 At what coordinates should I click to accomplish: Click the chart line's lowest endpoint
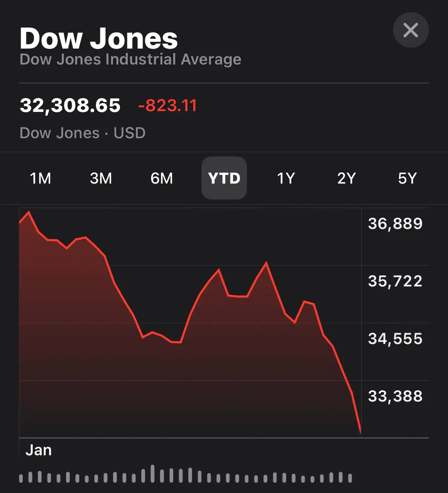[x=360, y=432]
